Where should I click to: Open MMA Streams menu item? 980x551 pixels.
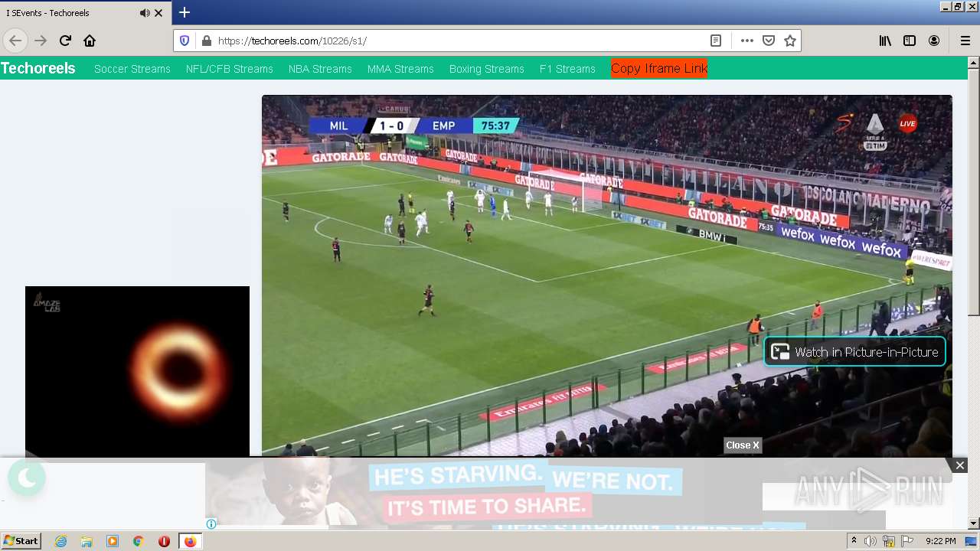click(400, 69)
